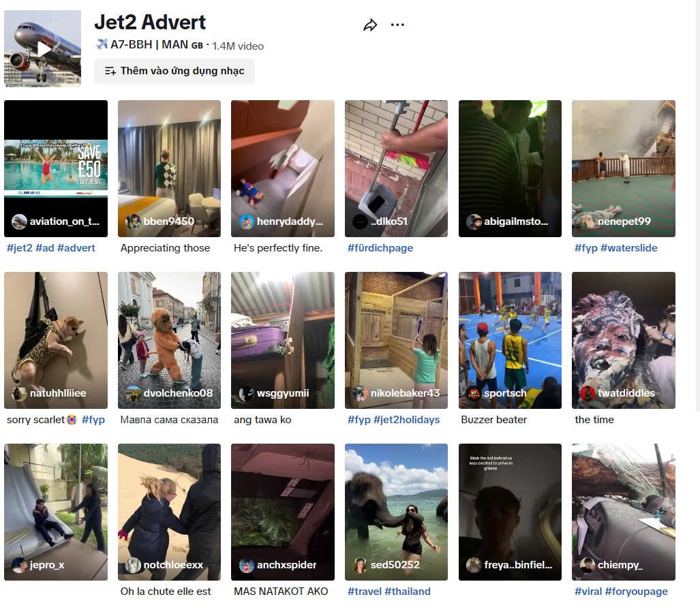The image size is (700, 614).
Task: Open the #fürdichpage hashtag link
Action: pos(380,248)
